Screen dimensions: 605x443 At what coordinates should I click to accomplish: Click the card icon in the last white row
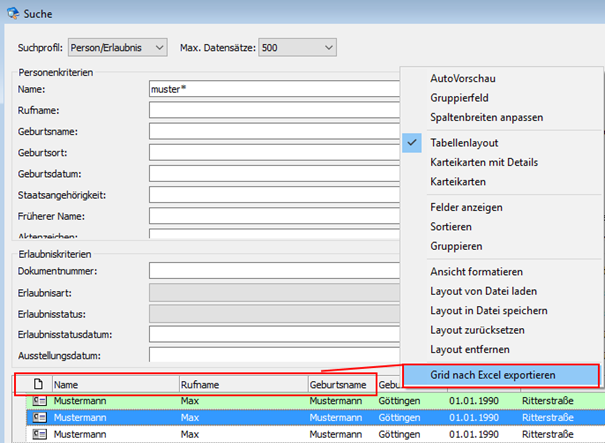pos(41,434)
